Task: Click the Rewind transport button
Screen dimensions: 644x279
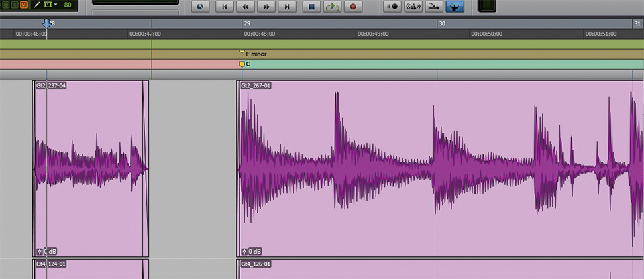Action: [246, 7]
